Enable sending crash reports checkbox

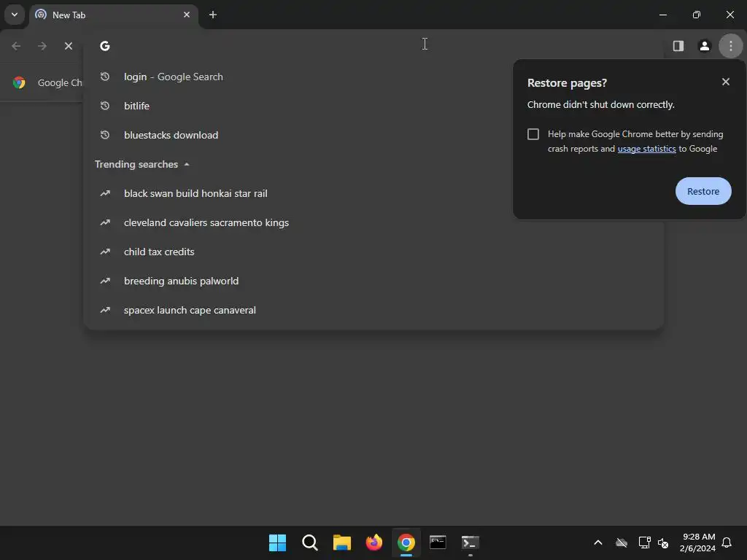(533, 134)
